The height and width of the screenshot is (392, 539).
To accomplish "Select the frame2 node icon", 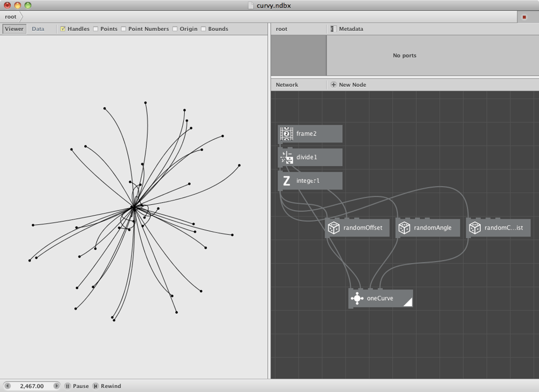I will [x=286, y=134].
